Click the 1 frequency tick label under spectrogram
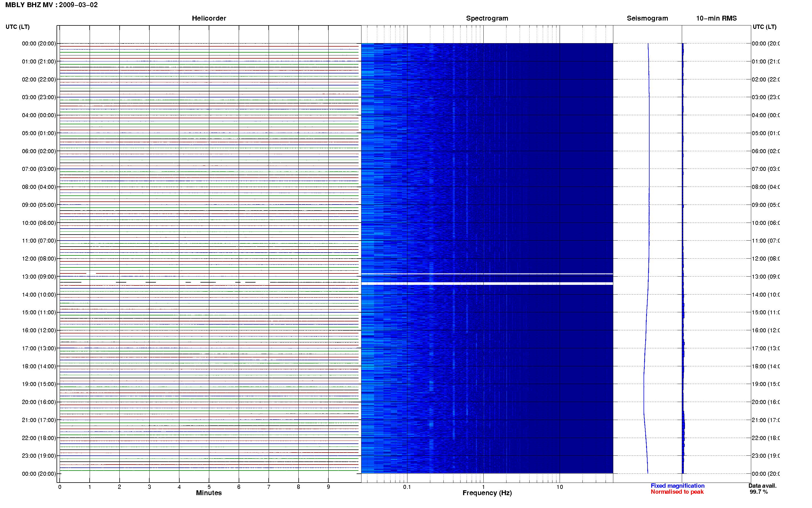812x508 pixels. pyautogui.click(x=483, y=487)
